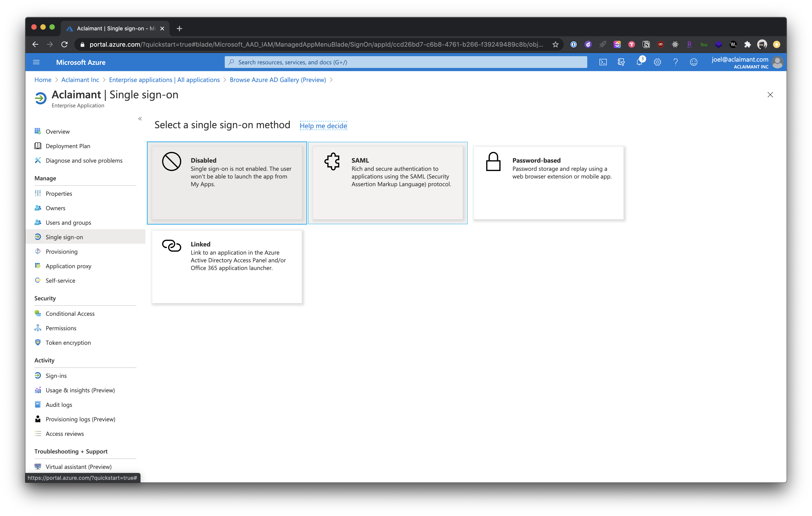Focus the Search resources search box
The height and width of the screenshot is (516, 812).
click(406, 62)
